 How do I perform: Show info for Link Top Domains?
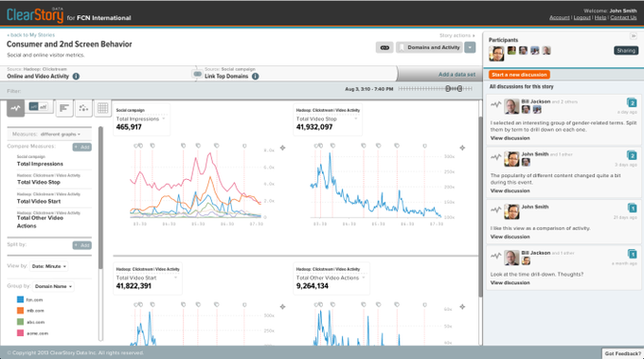255,77
